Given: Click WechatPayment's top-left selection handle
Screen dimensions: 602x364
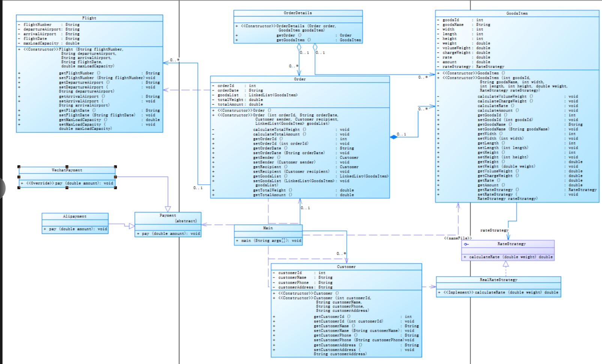Looking at the screenshot, I should [x=19, y=167].
